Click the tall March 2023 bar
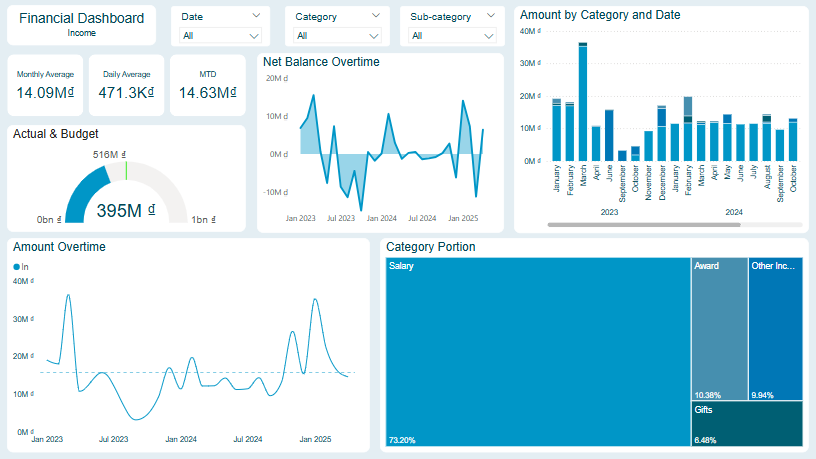Screen dimensions: 816x459 (x=583, y=102)
